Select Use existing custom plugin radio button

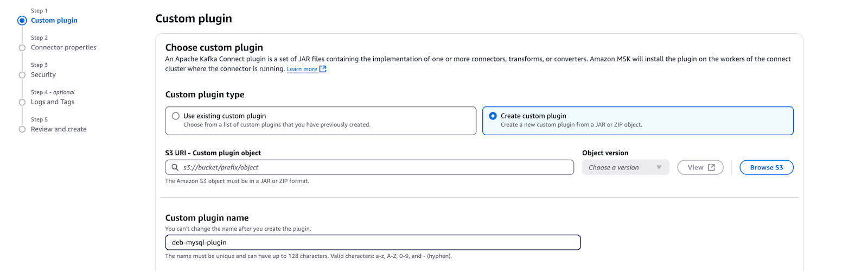click(x=176, y=116)
